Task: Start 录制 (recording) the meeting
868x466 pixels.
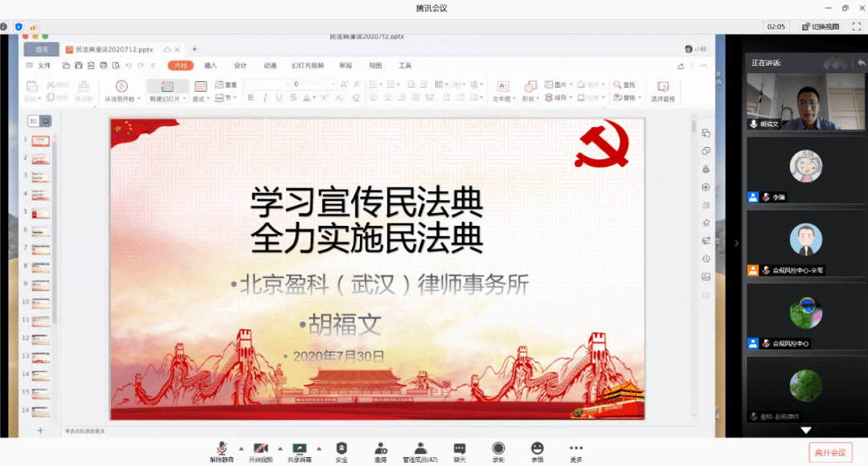Action: 498,451
